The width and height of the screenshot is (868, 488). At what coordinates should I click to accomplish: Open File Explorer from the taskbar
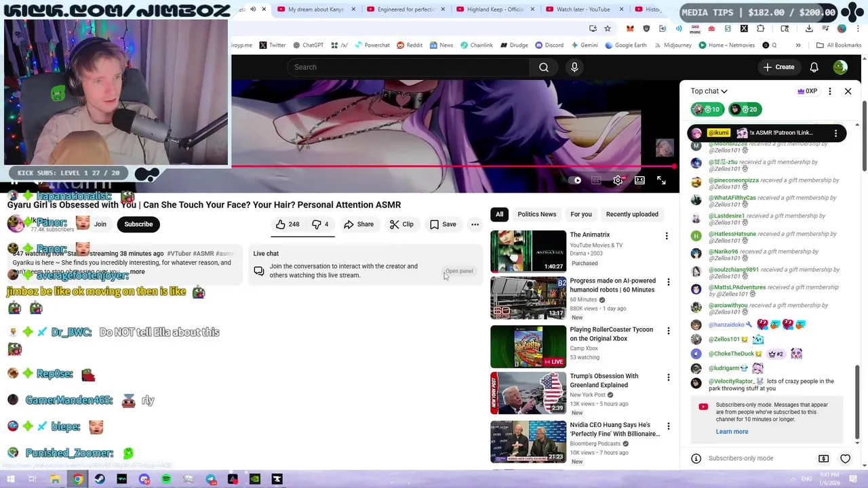[x=56, y=479]
